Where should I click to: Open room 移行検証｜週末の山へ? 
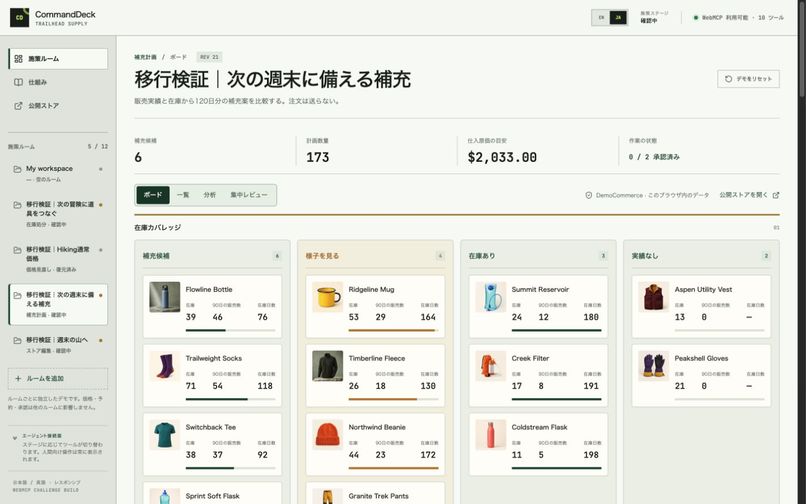point(58,345)
